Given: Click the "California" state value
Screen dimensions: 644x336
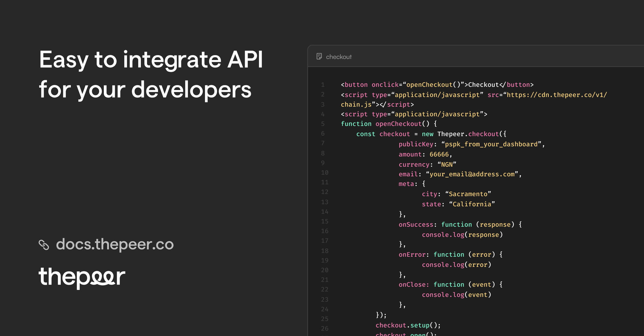Looking at the screenshot, I should click(472, 204).
